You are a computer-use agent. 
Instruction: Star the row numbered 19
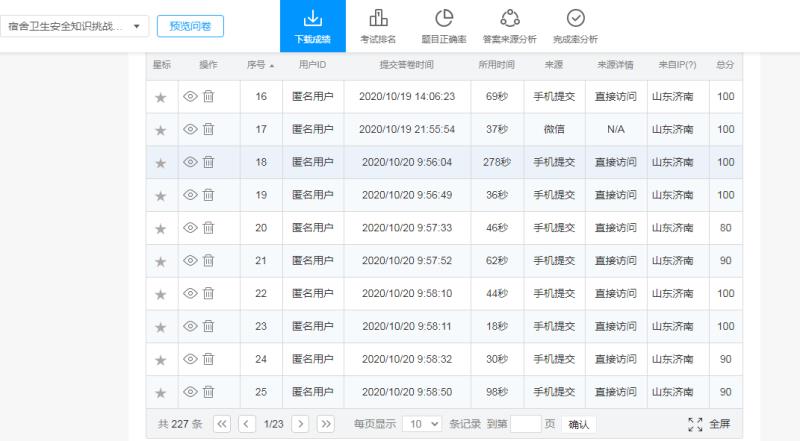pos(161,195)
